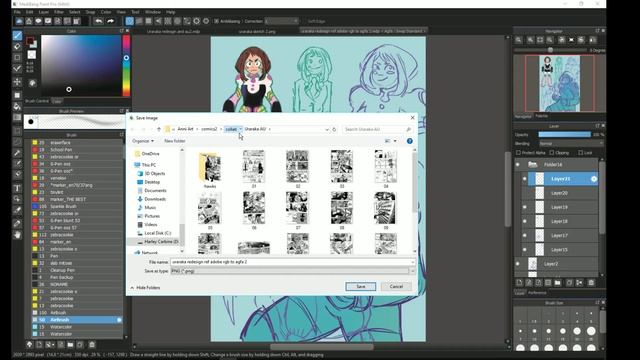Click the comics2 breadcrumb
Screen dimensions: 640x360
tap(209, 129)
